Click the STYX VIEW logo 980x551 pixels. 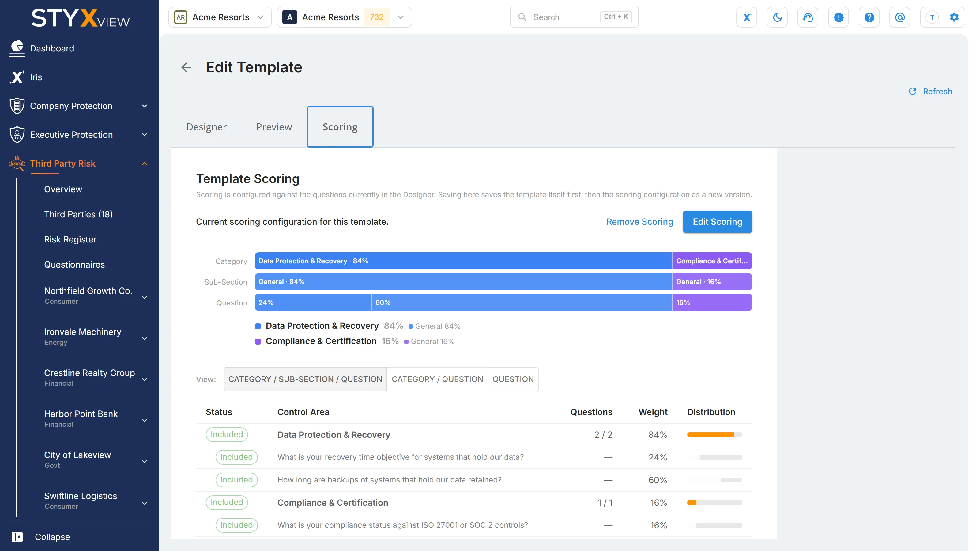pos(80,18)
